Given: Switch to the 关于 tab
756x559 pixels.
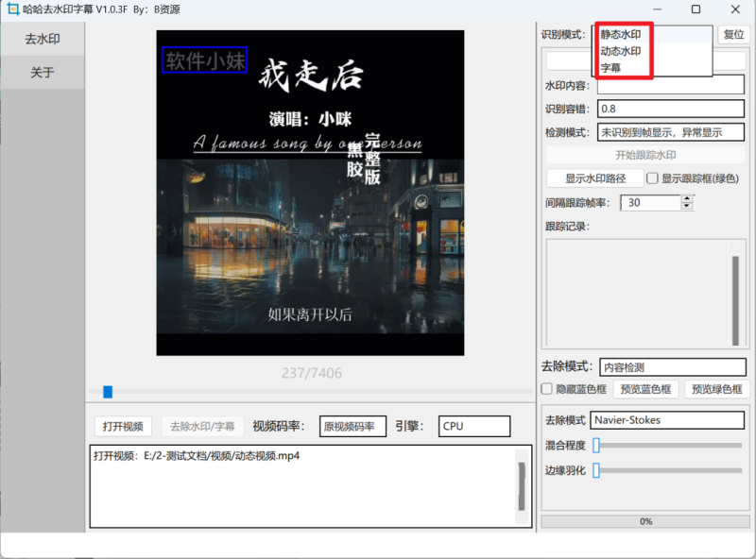Looking at the screenshot, I should 41,72.
